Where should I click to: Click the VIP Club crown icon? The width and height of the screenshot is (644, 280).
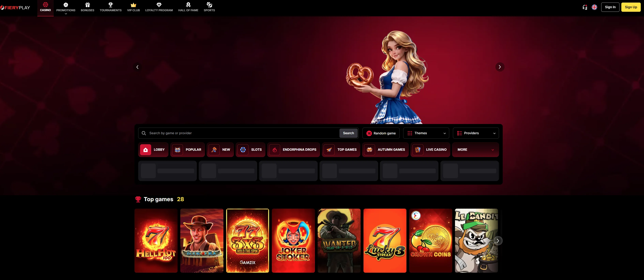(x=133, y=5)
